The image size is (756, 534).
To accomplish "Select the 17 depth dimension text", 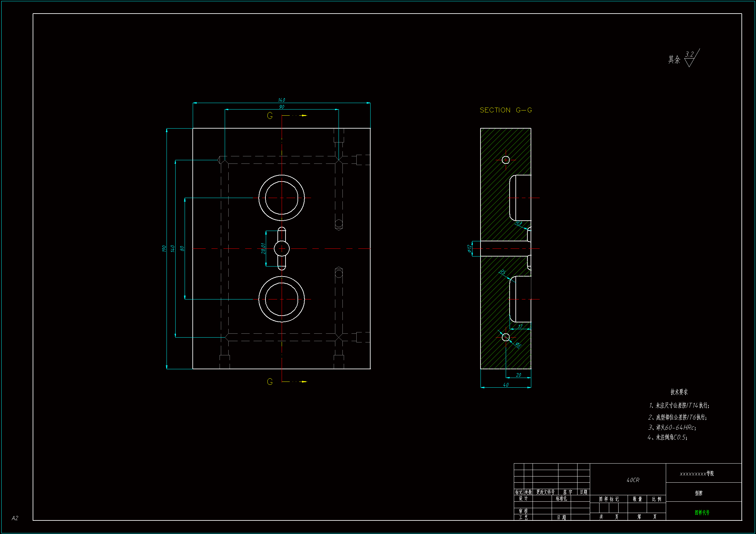I will pyautogui.click(x=520, y=326).
